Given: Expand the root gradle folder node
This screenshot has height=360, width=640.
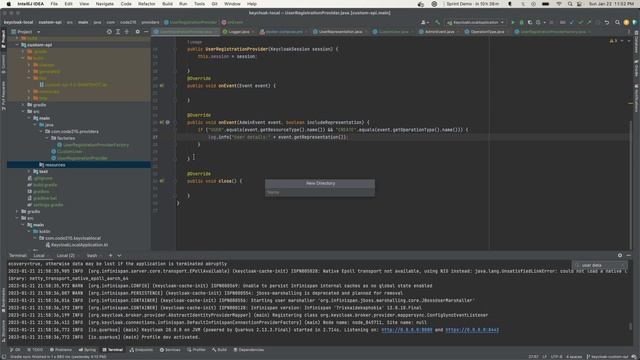Looking at the screenshot, I should (17, 211).
